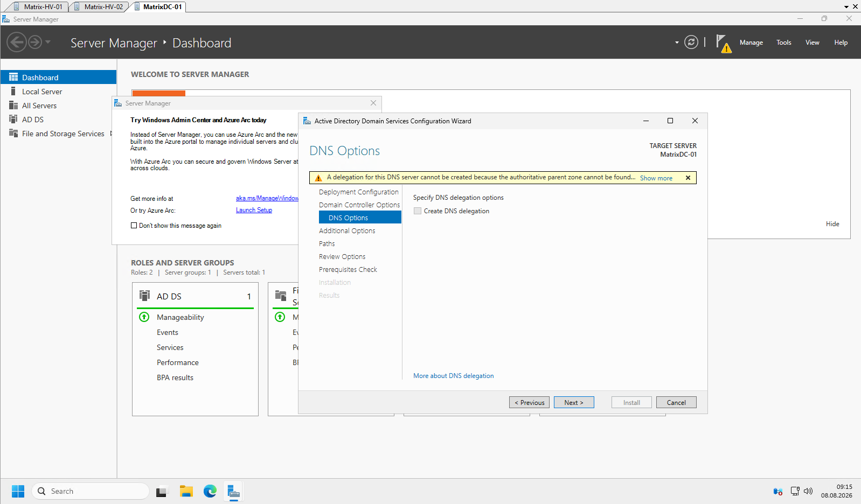This screenshot has height=504, width=861.
Task: Open the Help menu
Action: tap(841, 43)
